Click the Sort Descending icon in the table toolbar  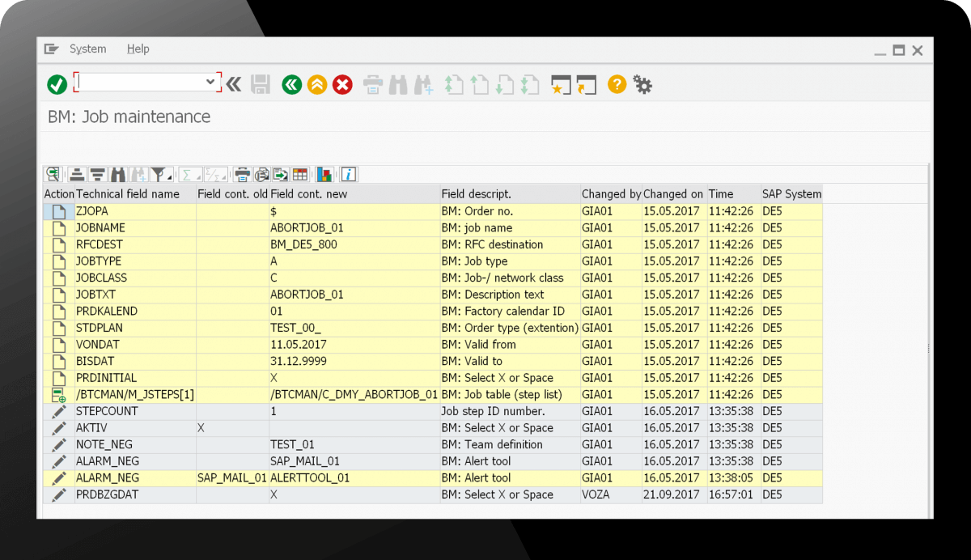[x=98, y=174]
